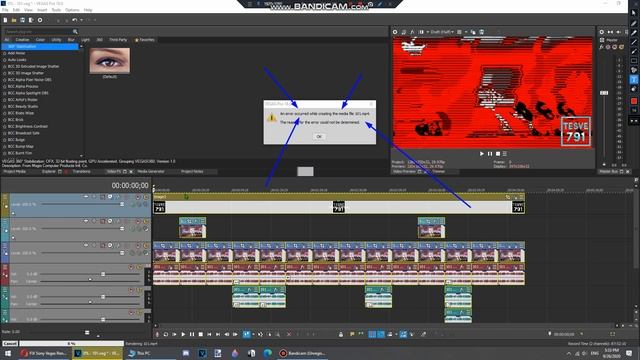This screenshot has height=360, width=640.
Task: Open the Media Generator tab
Action: click(151, 171)
